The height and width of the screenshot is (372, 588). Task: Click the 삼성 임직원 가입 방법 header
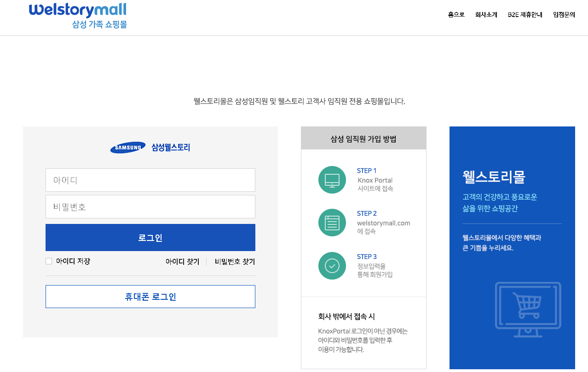point(363,138)
